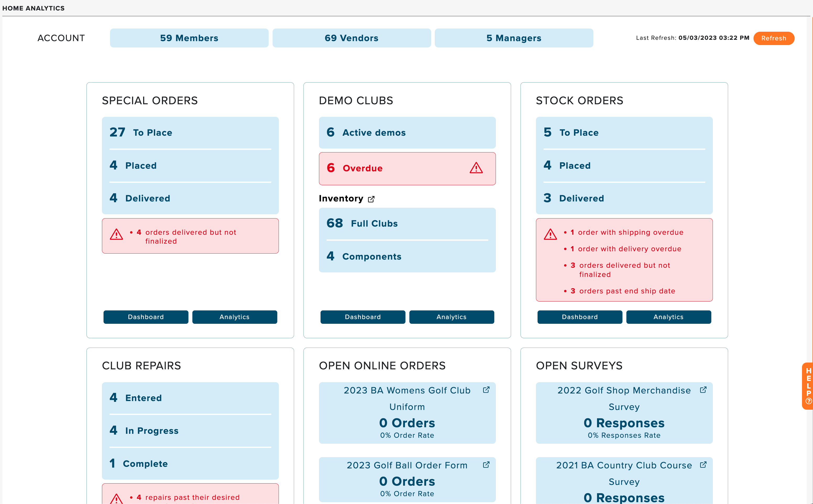The image size is (813, 504).
Task: Click 4 repairs past their desired alert
Action: tap(188, 497)
